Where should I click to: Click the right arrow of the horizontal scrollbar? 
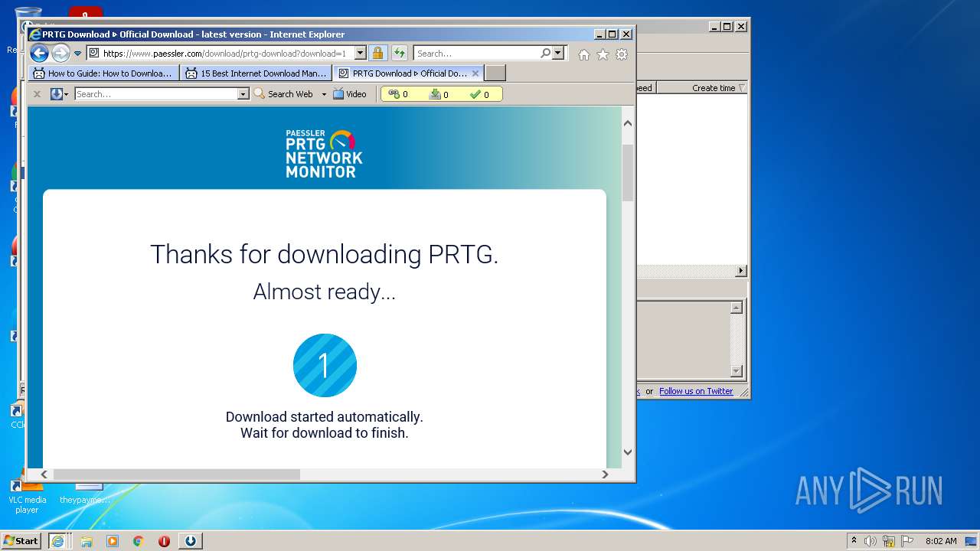[x=605, y=474]
